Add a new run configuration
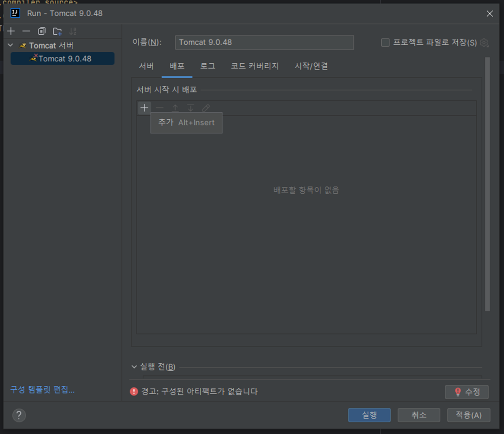 [11, 31]
